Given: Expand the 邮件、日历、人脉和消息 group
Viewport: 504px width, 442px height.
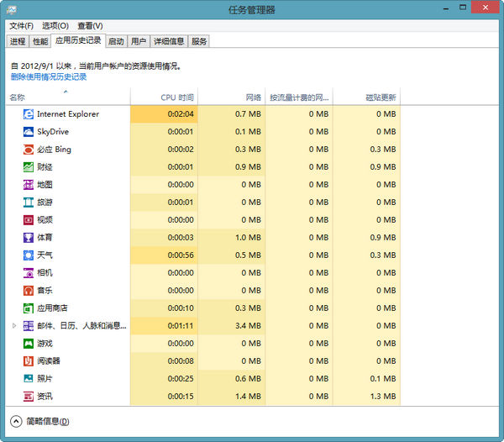Looking at the screenshot, I should [x=13, y=326].
